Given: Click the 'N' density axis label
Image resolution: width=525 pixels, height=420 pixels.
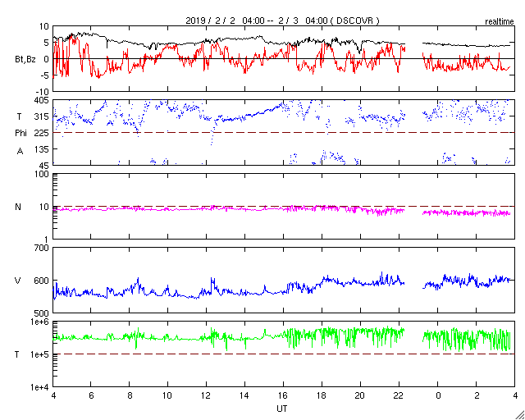Looking at the screenshot, I should [18, 207].
